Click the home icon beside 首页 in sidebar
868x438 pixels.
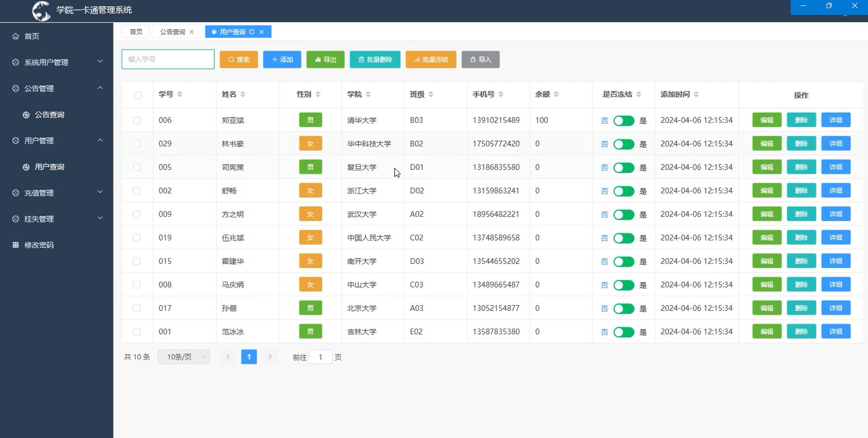tap(16, 36)
